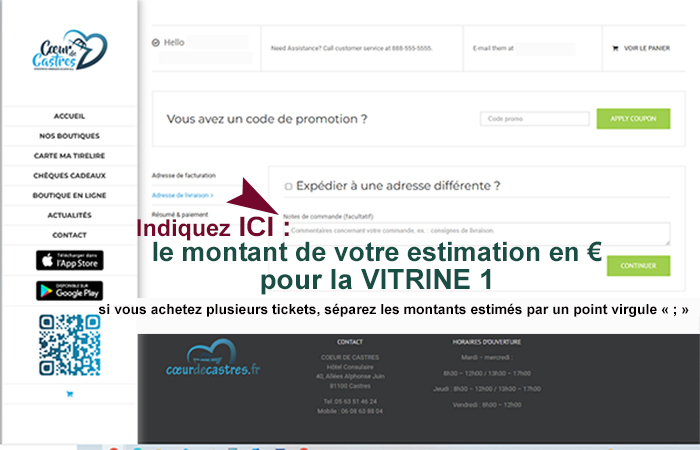The height and width of the screenshot is (450, 700).
Task: Enable Expédier à une adresse différente checkbox
Action: coord(289,186)
